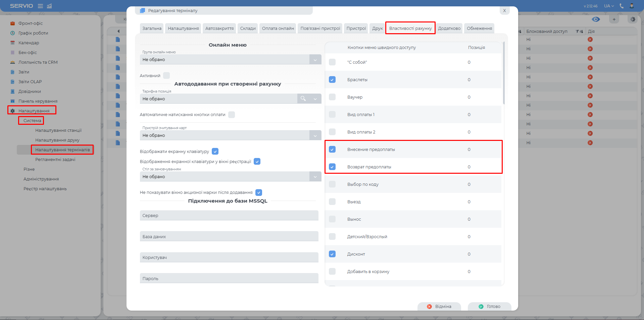Click the hamburger menu icon in header
This screenshot has width=644, height=320.
(x=40, y=6)
